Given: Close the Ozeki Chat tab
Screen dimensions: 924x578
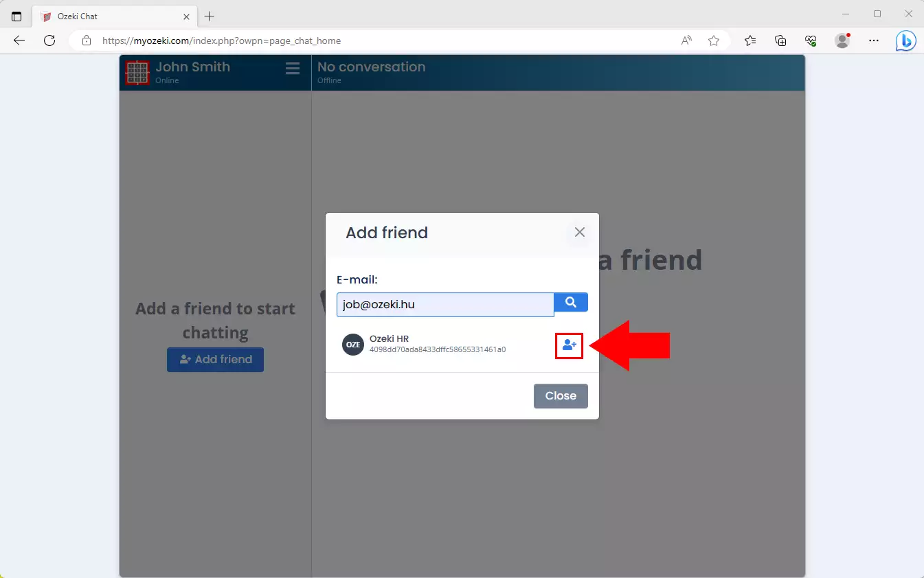Looking at the screenshot, I should [x=185, y=16].
